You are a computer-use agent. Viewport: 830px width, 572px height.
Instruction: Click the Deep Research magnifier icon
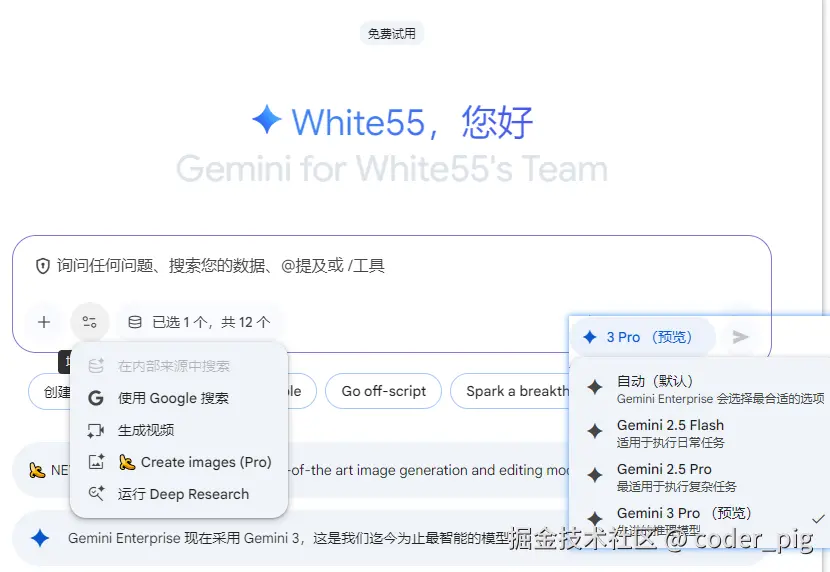(96, 494)
